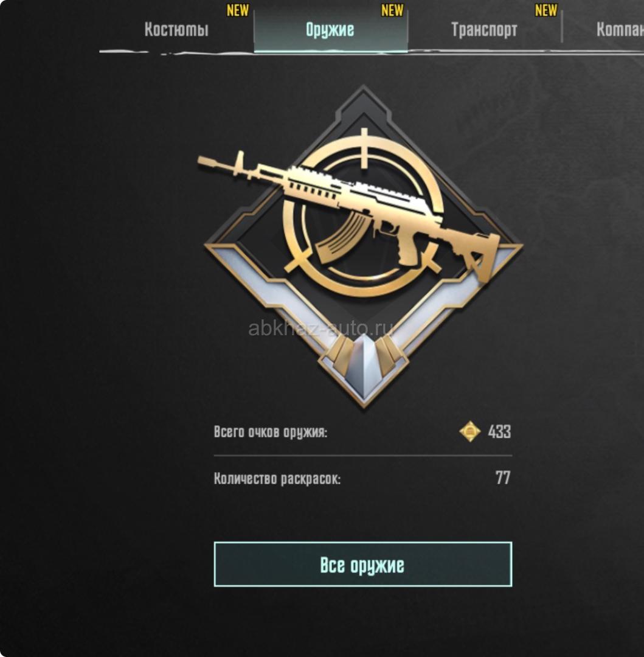Select the Оружие tab
This screenshot has width=644, height=657.
click(330, 29)
